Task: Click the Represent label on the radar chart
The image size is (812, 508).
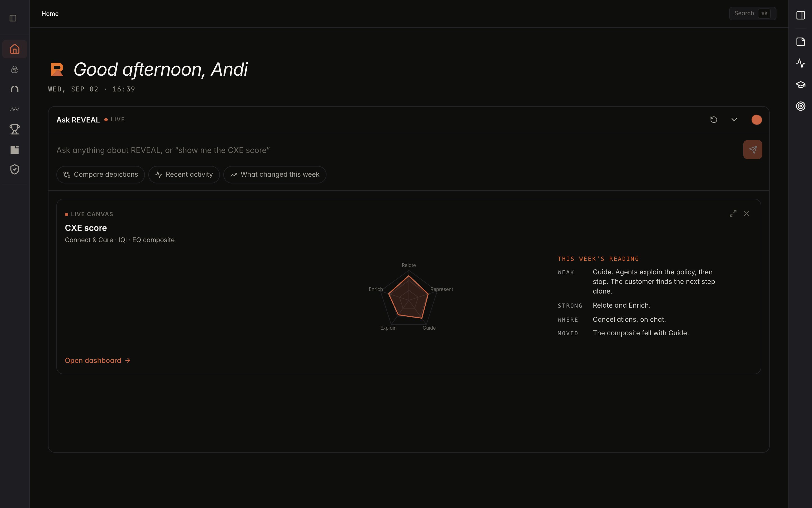Action: tap(442, 289)
